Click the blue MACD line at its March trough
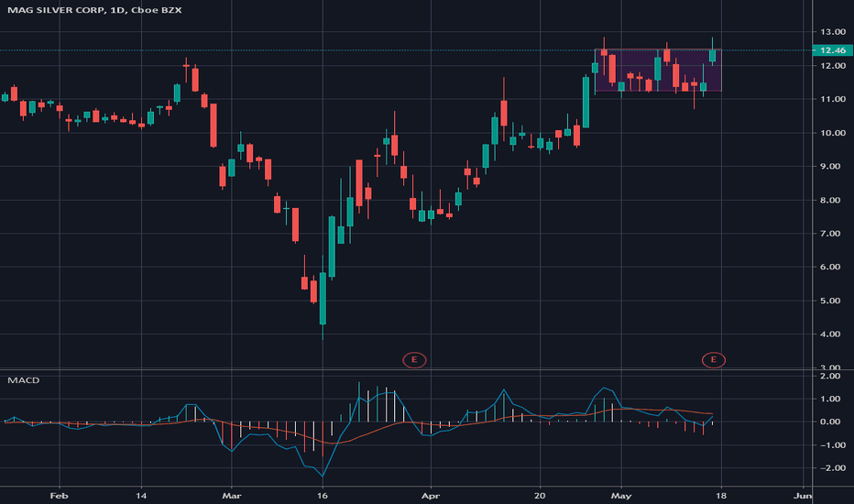 (323, 477)
